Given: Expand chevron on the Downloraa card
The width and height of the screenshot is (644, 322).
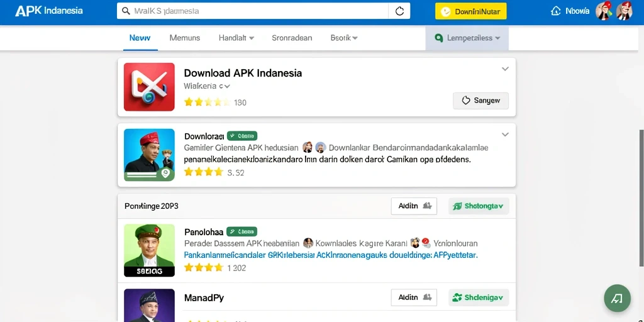Looking at the screenshot, I should (505, 135).
